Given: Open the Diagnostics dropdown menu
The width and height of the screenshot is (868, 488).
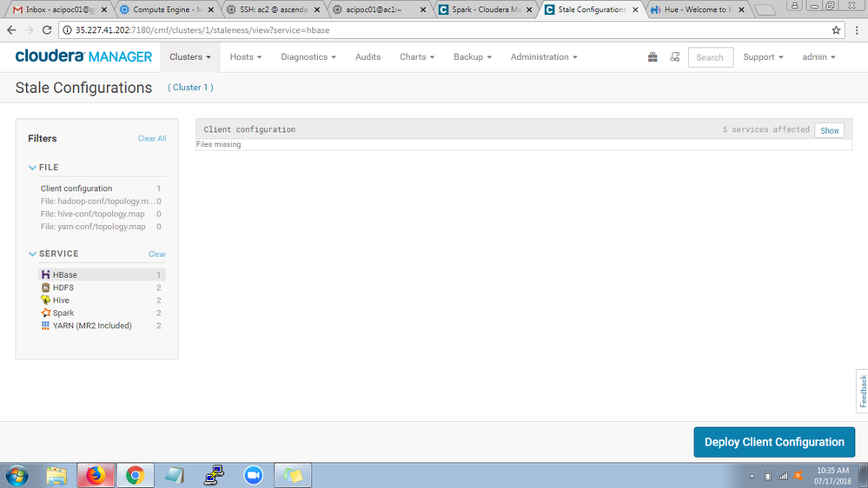Looking at the screenshot, I should pos(308,57).
